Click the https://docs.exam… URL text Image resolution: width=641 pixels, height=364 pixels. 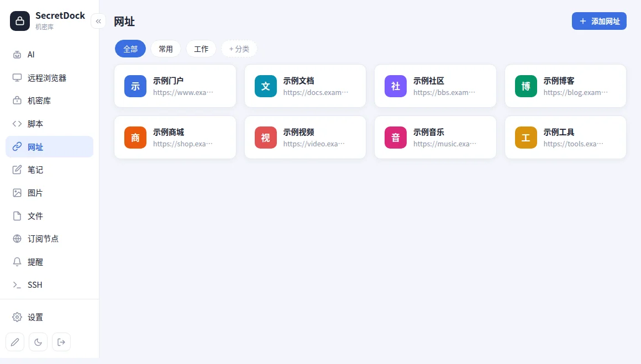coord(316,92)
